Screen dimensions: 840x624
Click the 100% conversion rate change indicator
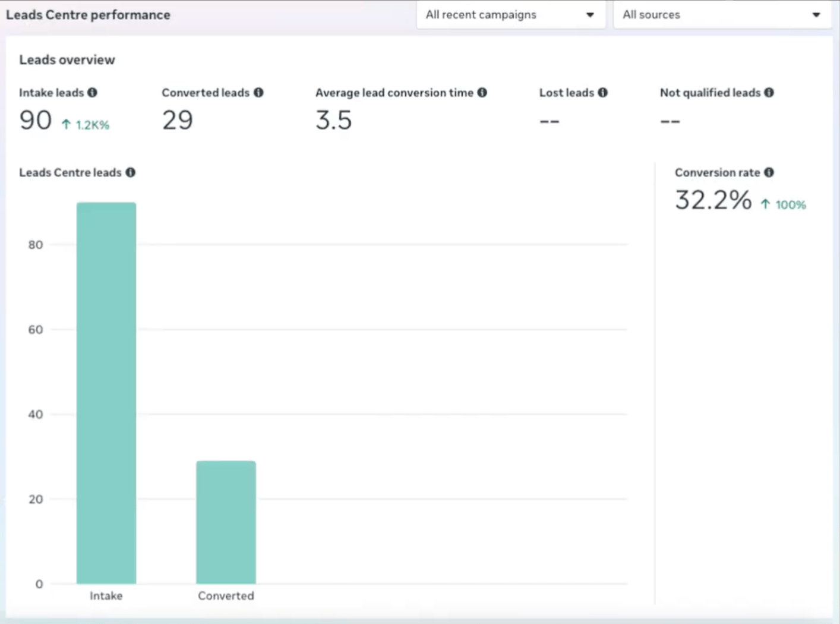(784, 205)
